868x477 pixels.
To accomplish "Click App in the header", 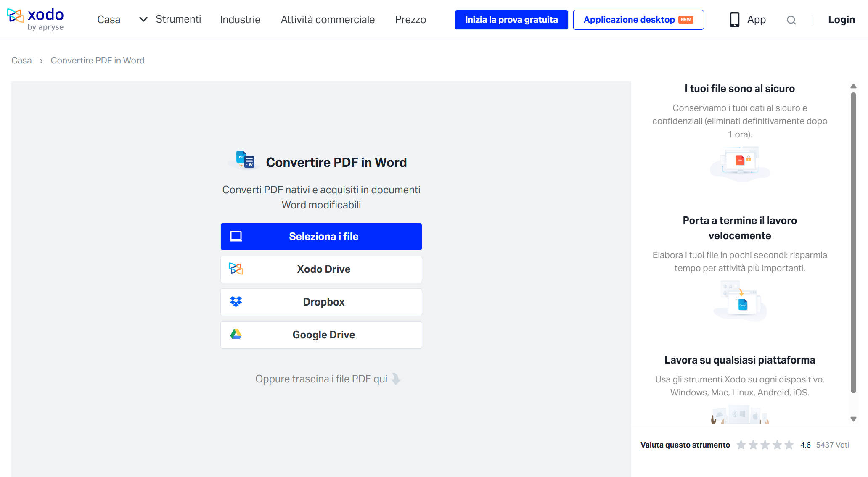I will click(756, 20).
